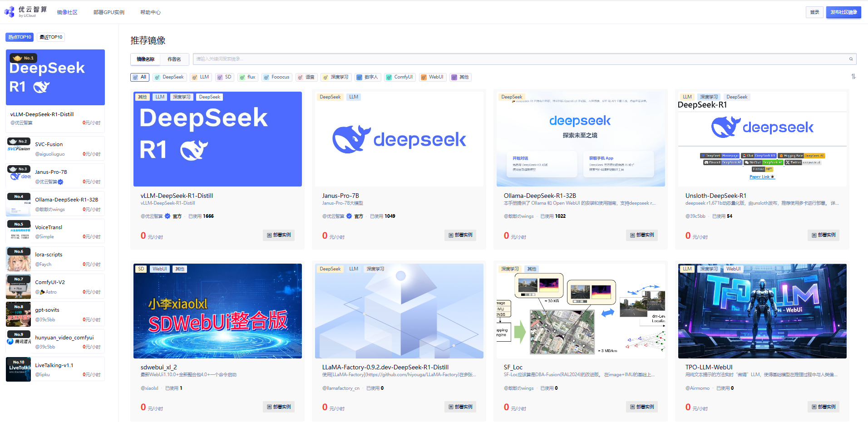
Task: Select the 热点TOP10 tab
Action: [x=20, y=37]
